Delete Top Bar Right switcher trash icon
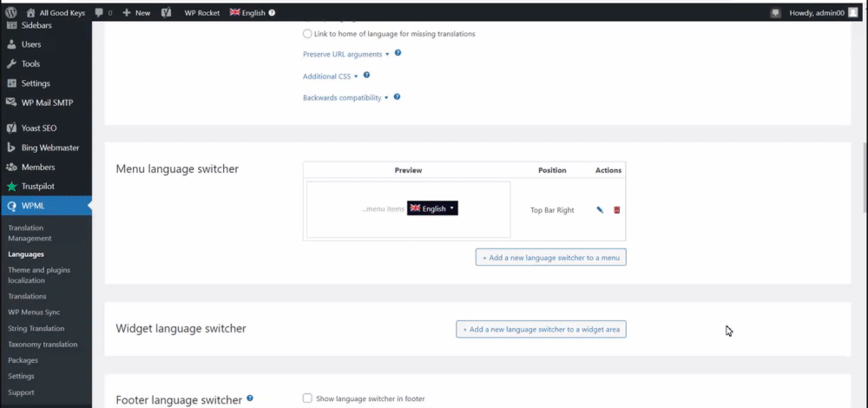868x408 pixels. pyautogui.click(x=616, y=210)
